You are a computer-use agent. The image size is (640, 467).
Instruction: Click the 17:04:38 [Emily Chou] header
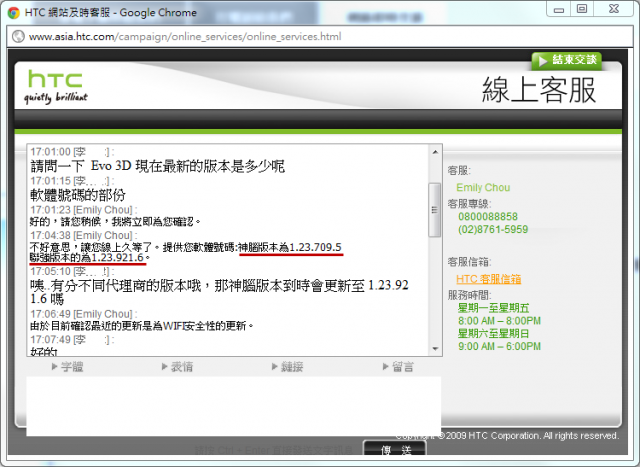84,236
